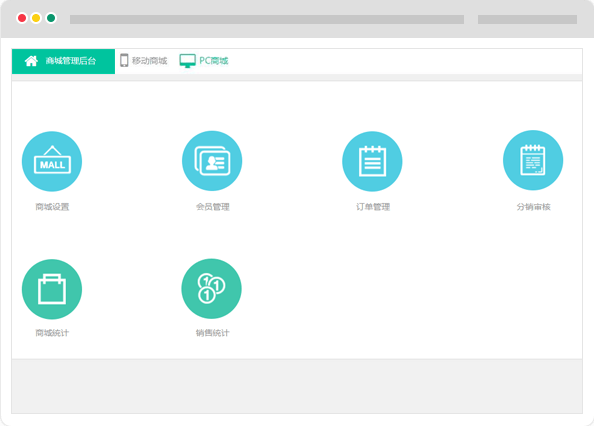This screenshot has height=426, width=594.
Task: Click the 销售统计 text label
Action: tap(212, 333)
